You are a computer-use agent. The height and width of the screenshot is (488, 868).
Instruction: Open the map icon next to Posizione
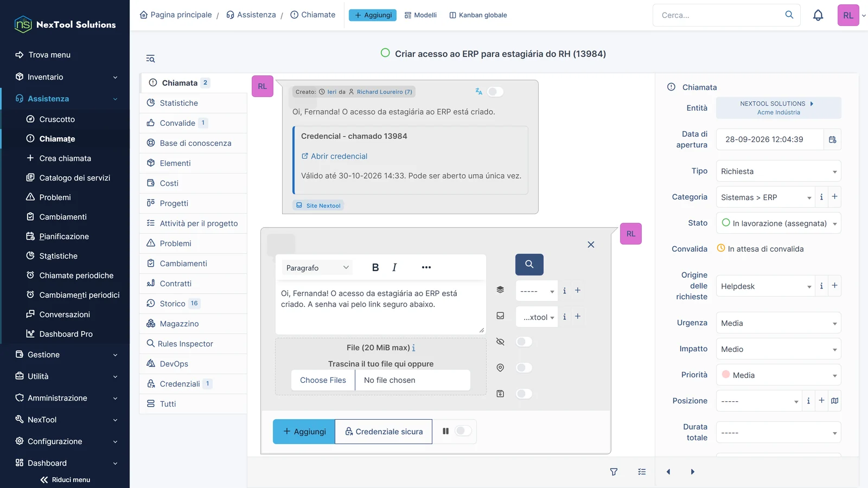[x=834, y=401]
